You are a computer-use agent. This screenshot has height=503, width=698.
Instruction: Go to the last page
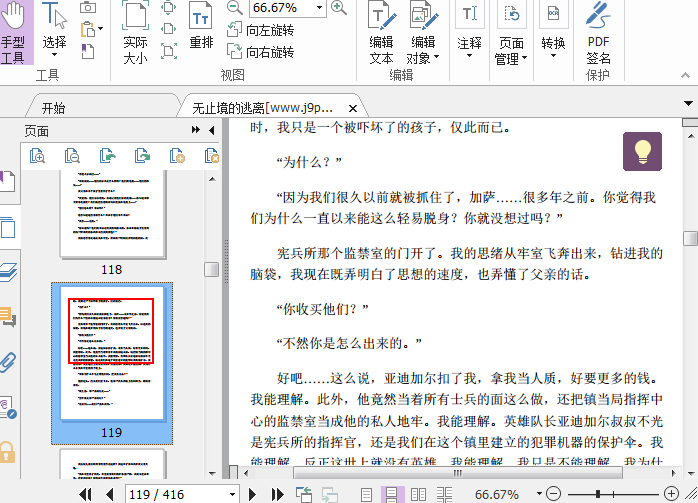click(277, 494)
